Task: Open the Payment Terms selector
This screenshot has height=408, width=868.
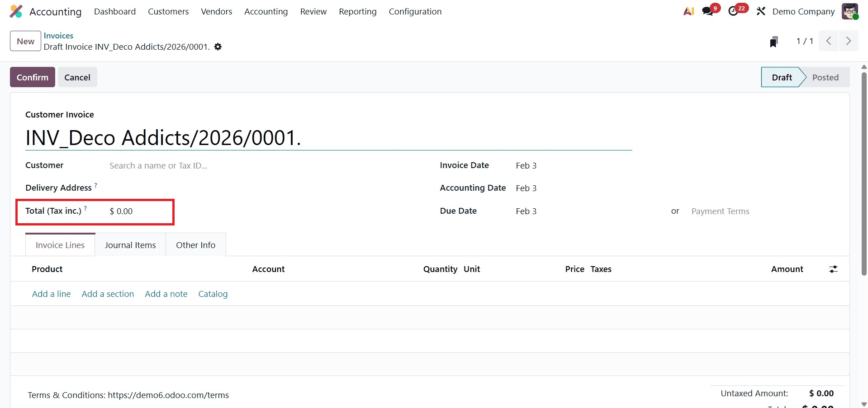Action: click(720, 211)
